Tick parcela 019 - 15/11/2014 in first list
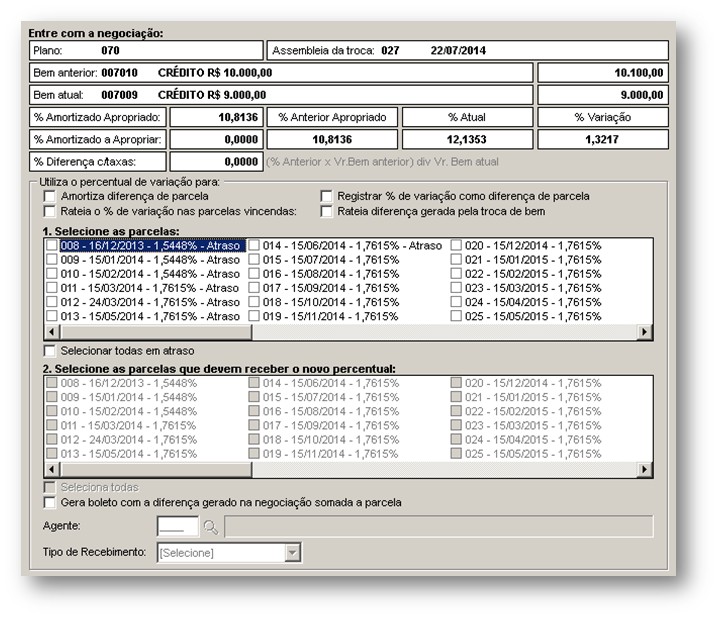The image size is (718, 618). 254,316
